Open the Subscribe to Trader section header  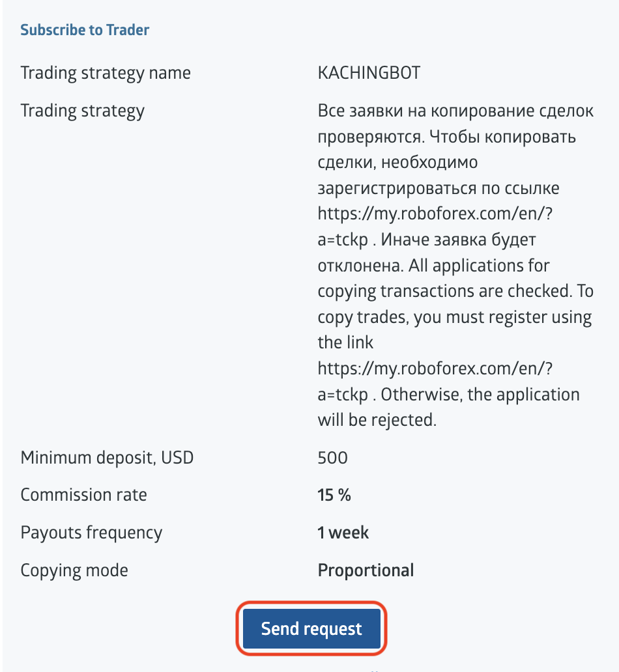[x=85, y=29]
